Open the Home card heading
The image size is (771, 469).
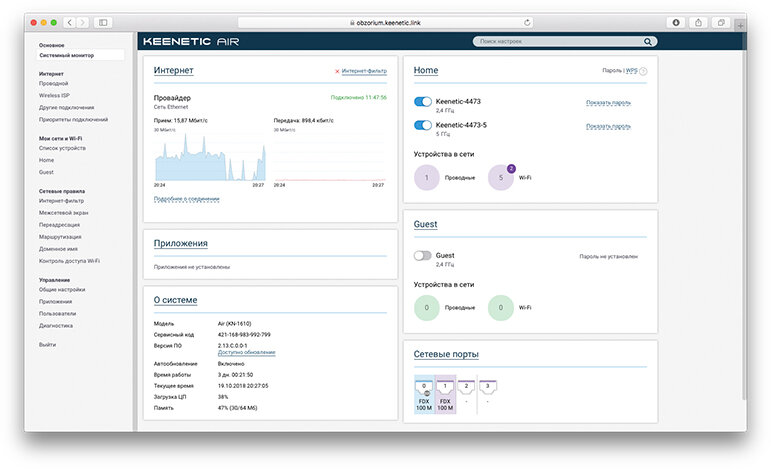click(426, 70)
